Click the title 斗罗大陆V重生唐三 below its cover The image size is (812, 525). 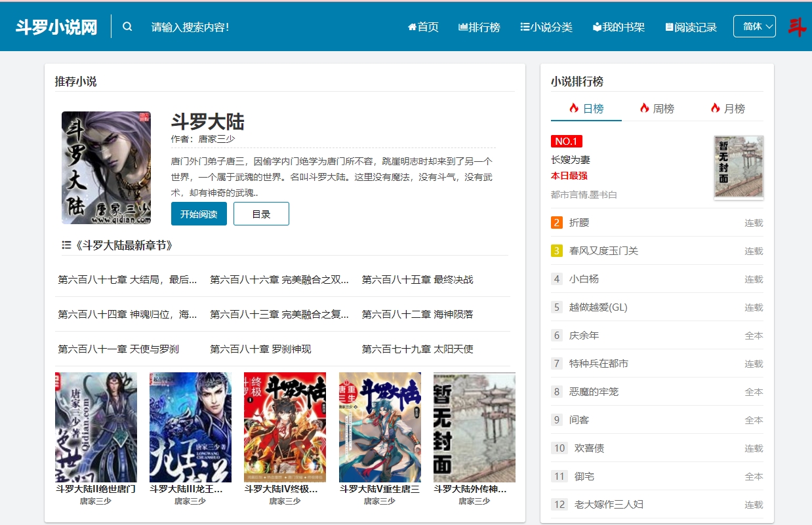tap(380, 489)
